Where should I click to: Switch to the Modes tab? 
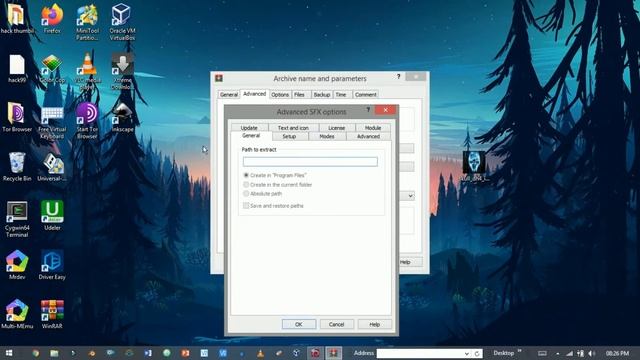327,136
